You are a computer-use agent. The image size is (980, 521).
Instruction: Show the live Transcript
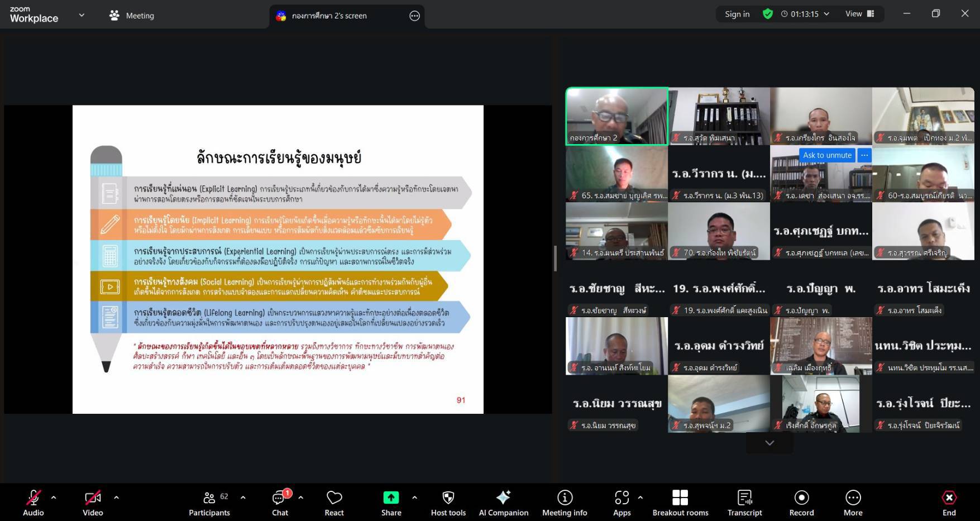(x=744, y=503)
